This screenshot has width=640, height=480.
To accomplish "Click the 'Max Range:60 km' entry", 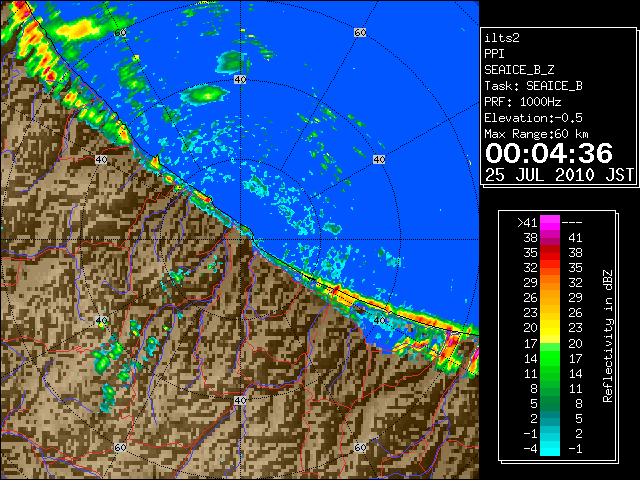I will tap(536, 134).
